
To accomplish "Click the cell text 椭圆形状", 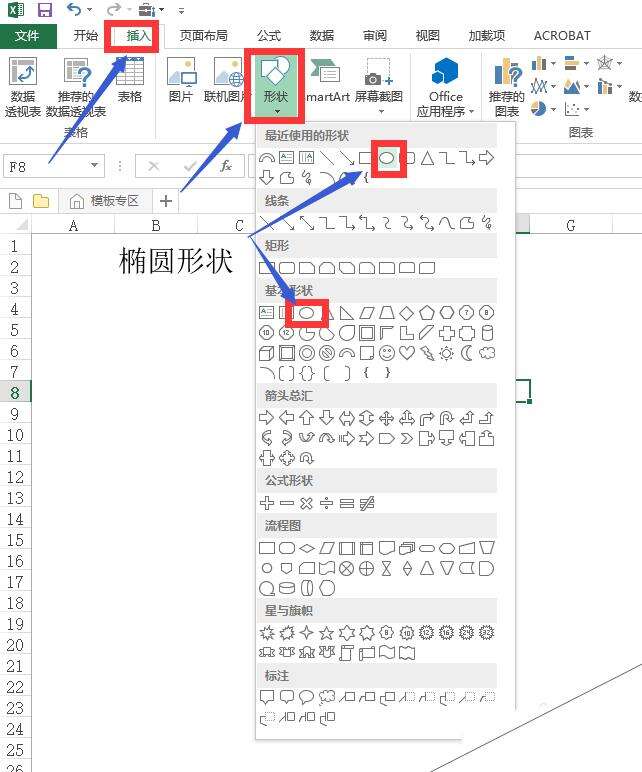I will pos(175,260).
